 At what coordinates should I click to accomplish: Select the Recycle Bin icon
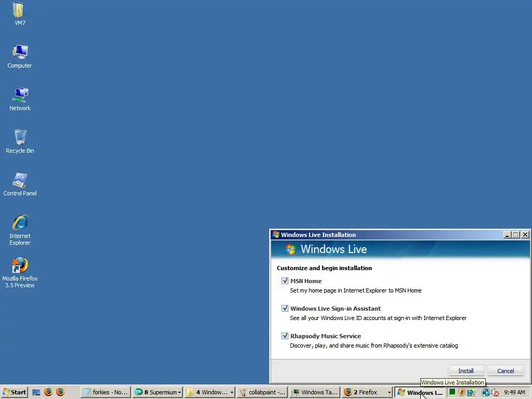point(20,141)
